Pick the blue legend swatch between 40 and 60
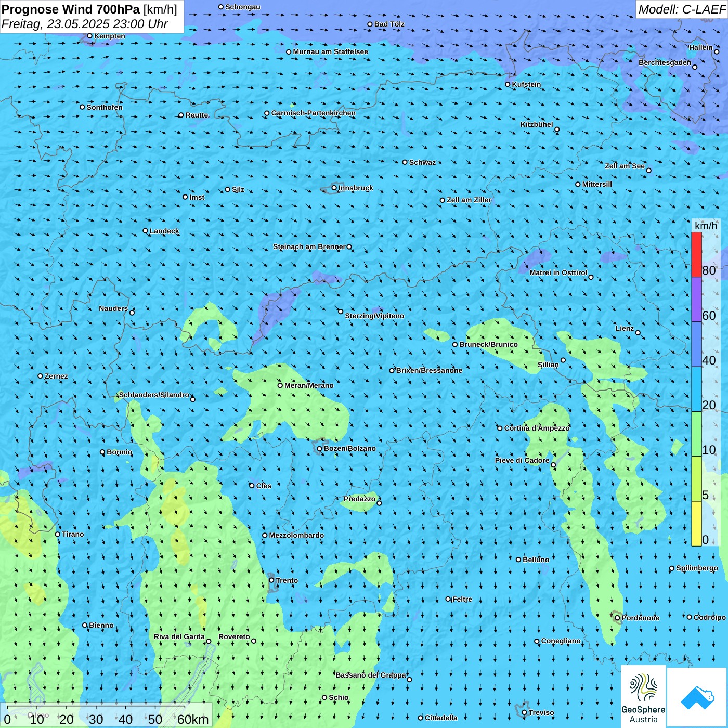728x728 pixels. 696,345
